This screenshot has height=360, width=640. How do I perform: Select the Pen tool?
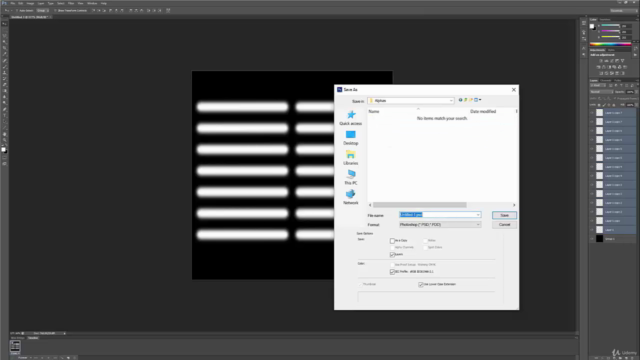click(4, 109)
